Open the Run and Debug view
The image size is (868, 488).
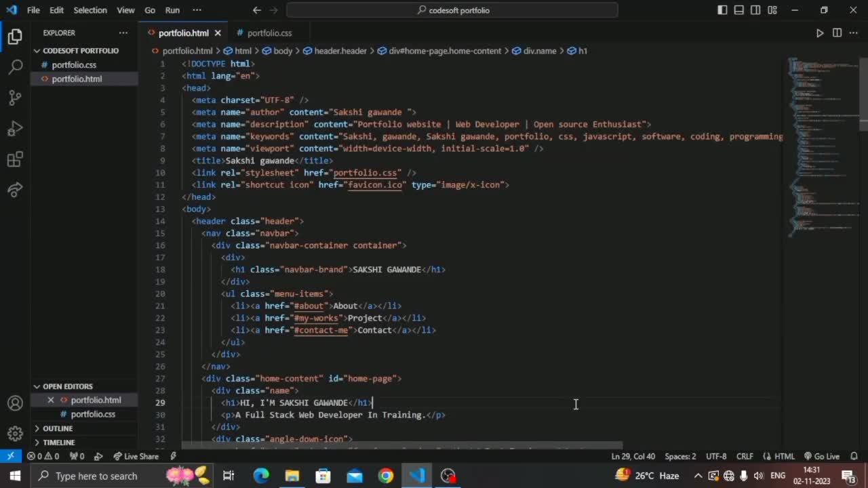(15, 129)
